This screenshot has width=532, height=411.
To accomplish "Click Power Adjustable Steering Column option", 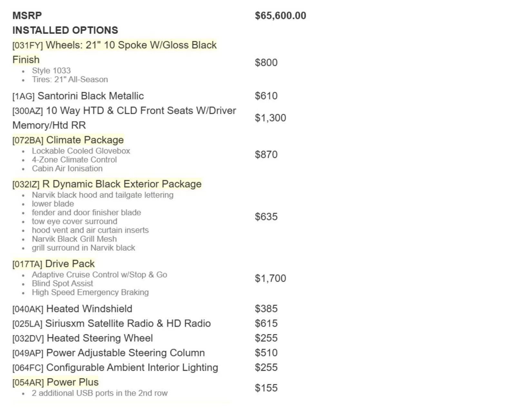I will tap(109, 353).
